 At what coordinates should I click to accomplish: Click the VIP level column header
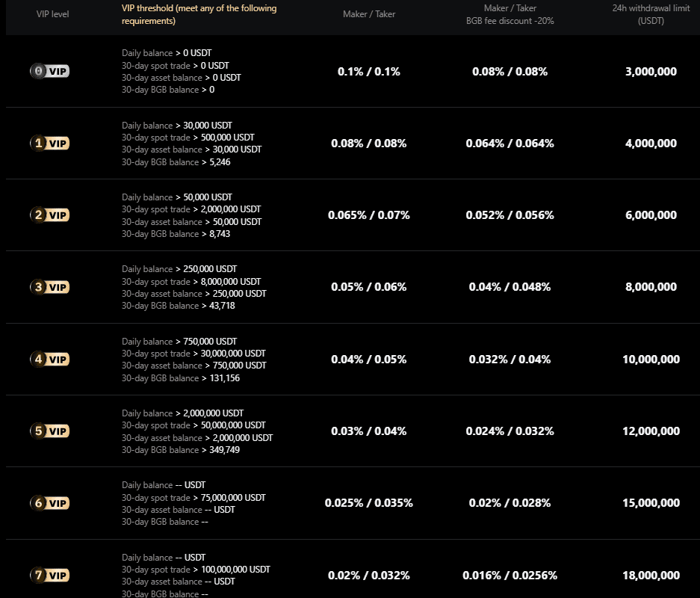52,14
